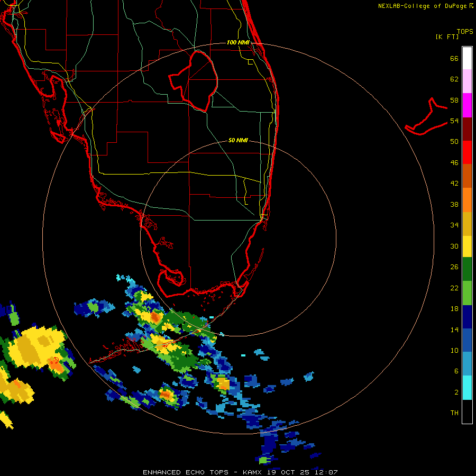Click the TH legend label
The width and height of the screenshot is (476, 476).
coord(454,413)
